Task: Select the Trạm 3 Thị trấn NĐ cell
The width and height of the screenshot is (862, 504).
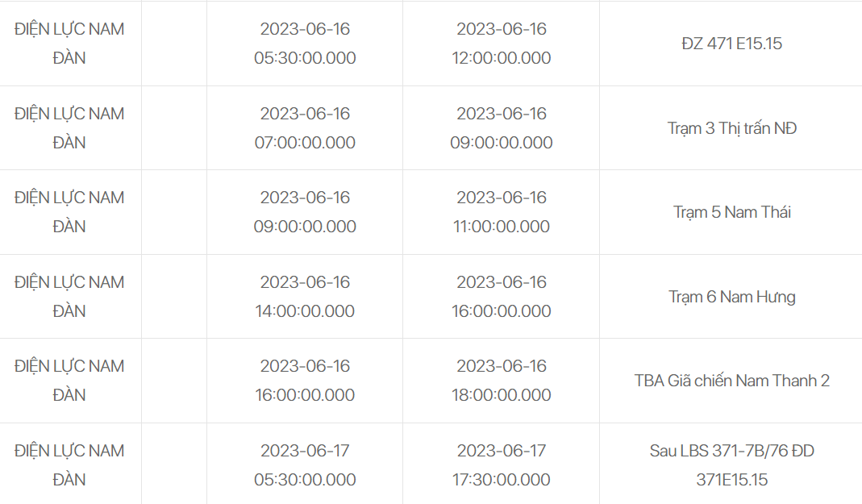Action: [731, 128]
